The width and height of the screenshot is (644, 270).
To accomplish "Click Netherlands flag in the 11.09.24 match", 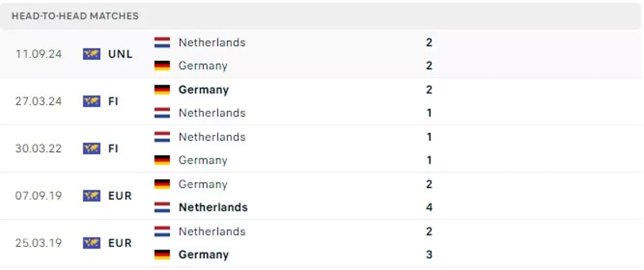I will (x=162, y=42).
